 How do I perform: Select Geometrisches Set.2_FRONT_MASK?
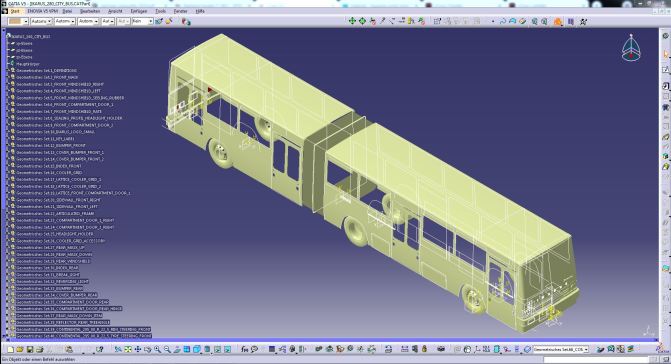47,77
